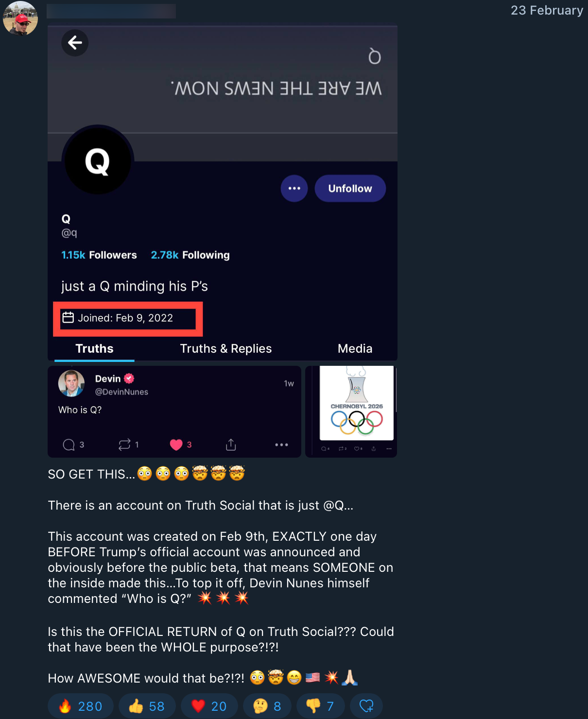Open the Chernobyl 2026 image post
This screenshot has height=719, width=588.
[356, 403]
